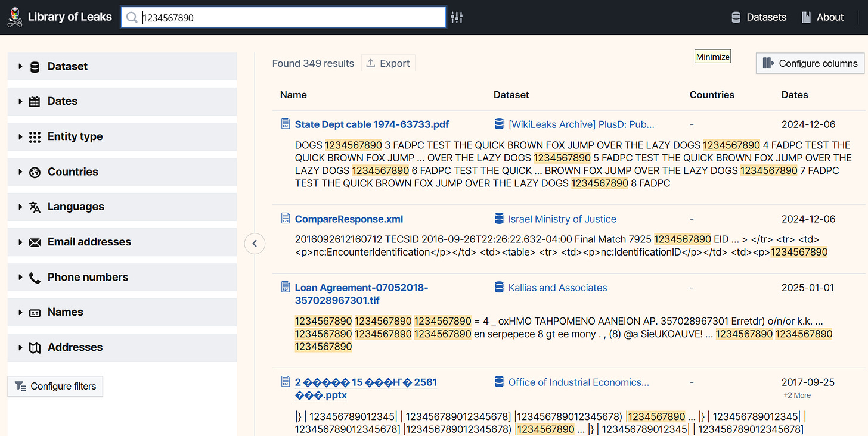Click the Dates filter calendar icon

[35, 102]
